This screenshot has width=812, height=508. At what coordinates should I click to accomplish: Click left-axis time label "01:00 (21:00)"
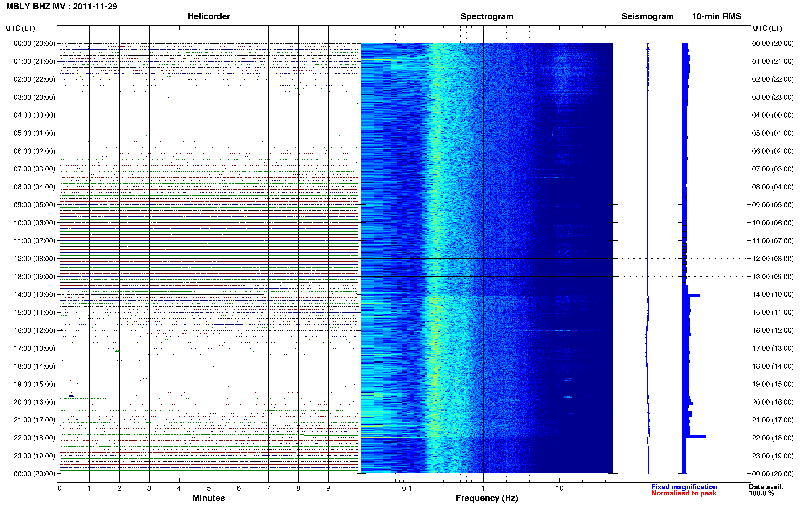[x=34, y=62]
